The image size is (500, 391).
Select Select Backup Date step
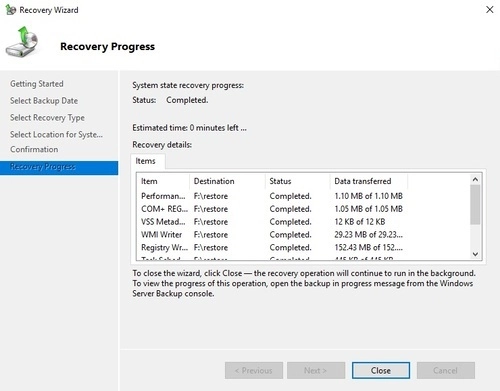[44, 101]
